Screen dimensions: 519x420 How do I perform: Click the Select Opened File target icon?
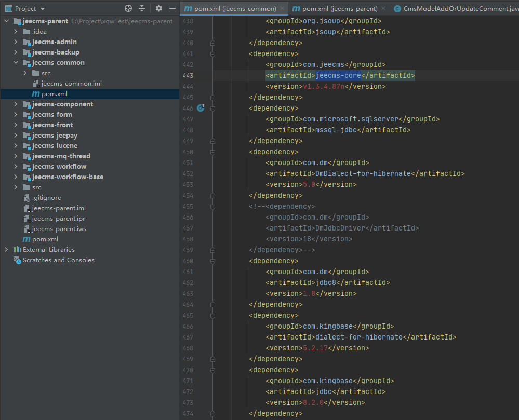click(128, 9)
